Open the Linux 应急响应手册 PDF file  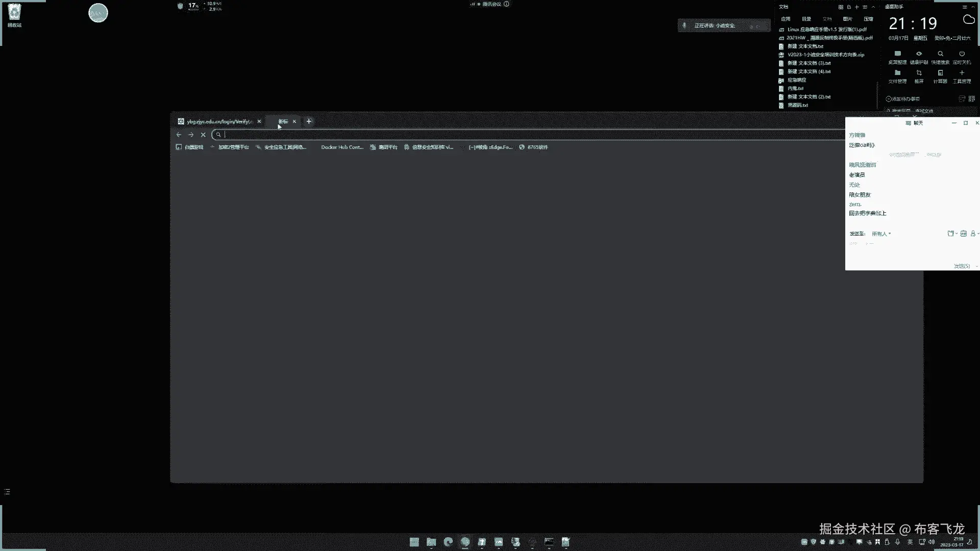point(826,30)
